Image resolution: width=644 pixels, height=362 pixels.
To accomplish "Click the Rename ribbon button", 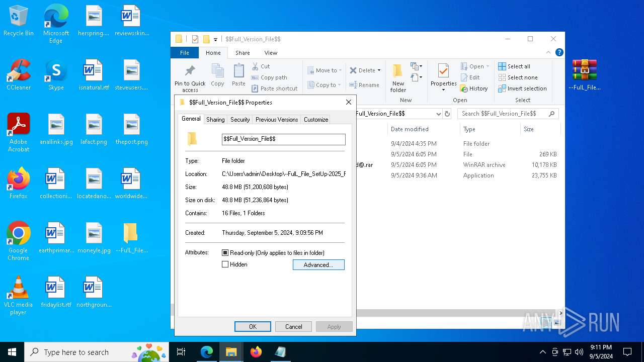I will (364, 85).
